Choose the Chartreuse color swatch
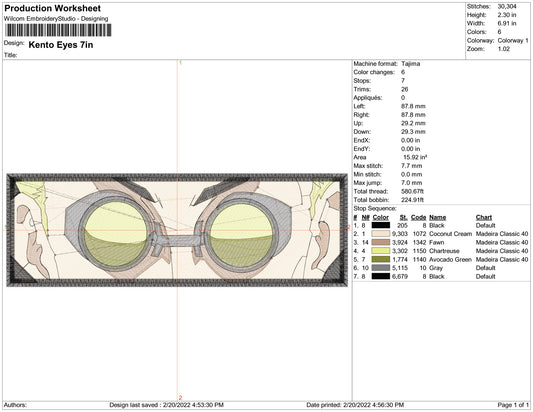 [x=380, y=251]
